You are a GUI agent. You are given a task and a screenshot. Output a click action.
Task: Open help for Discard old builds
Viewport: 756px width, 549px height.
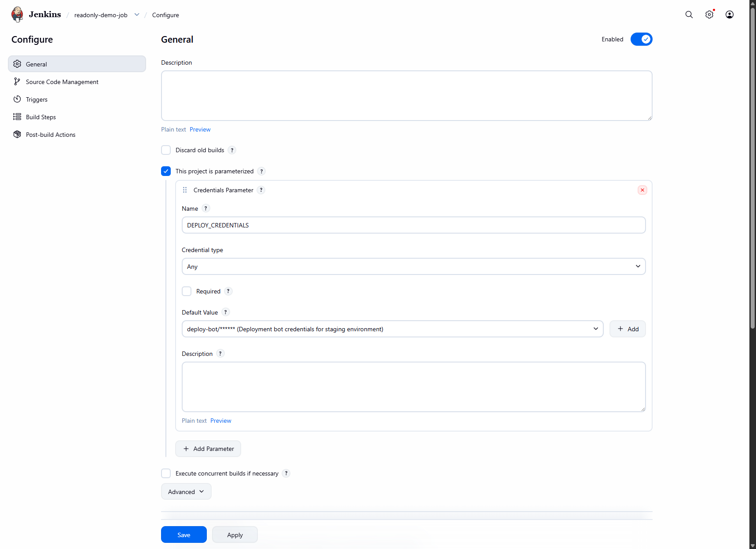[232, 150]
